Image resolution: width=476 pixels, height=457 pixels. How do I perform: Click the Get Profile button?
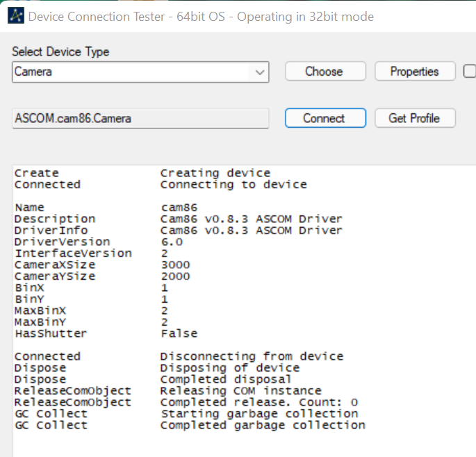point(415,118)
